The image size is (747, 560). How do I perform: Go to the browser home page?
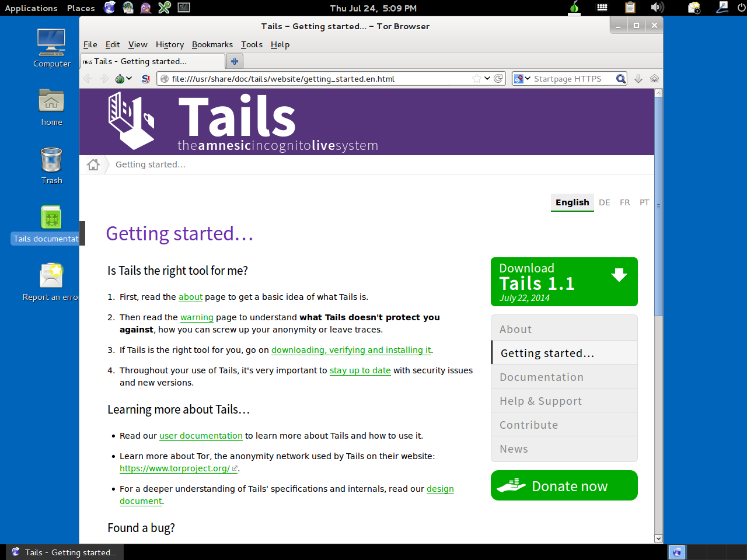pyautogui.click(x=655, y=79)
